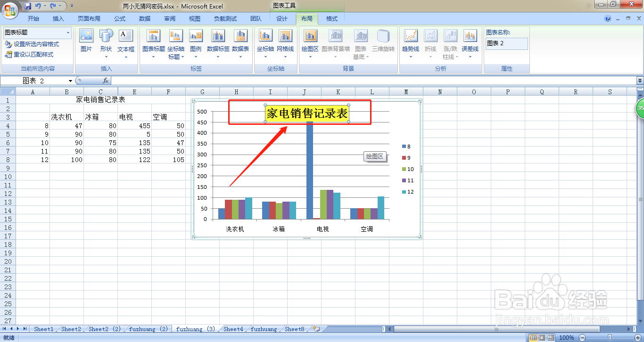Click the horizontal scrollbar thumb
The width and height of the screenshot is (644, 342).
point(497,329)
